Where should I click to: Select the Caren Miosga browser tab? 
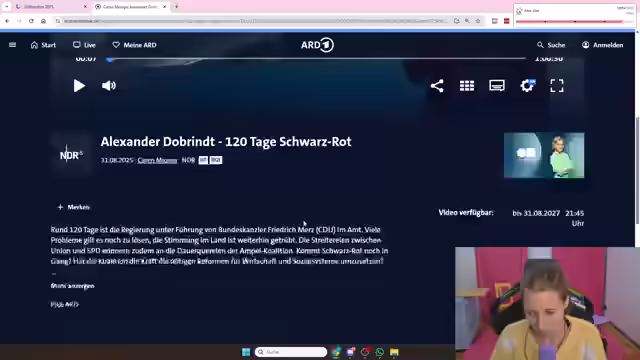(x=130, y=7)
